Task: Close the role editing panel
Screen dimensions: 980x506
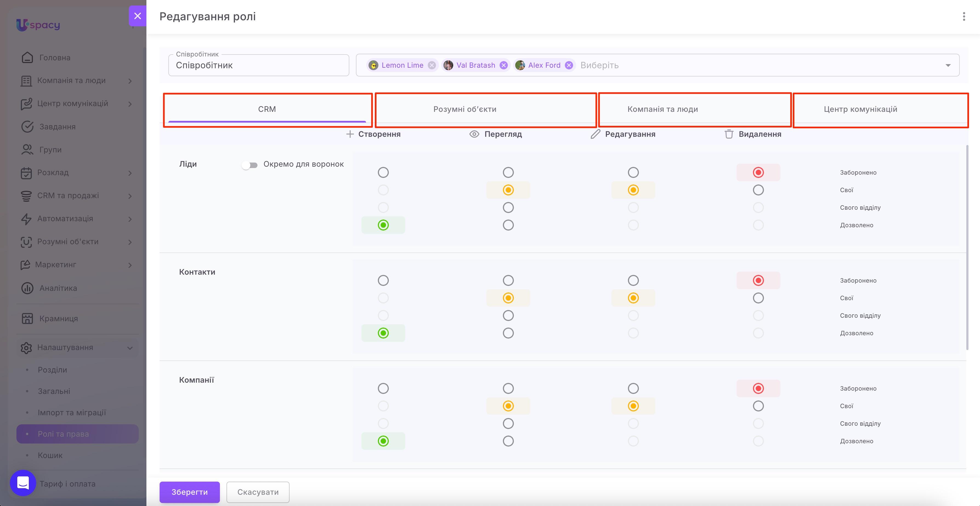Action: click(138, 16)
